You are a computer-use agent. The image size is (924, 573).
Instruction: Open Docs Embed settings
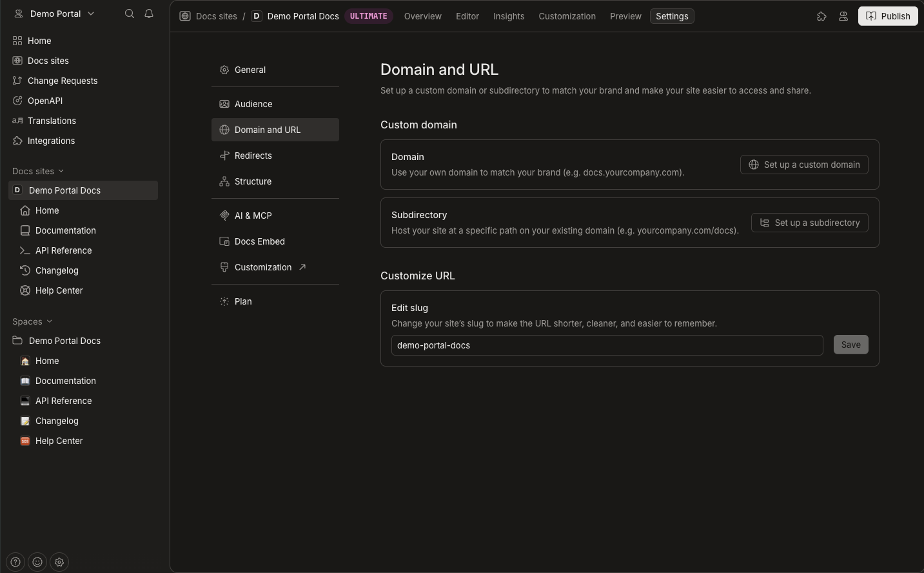coord(275,241)
